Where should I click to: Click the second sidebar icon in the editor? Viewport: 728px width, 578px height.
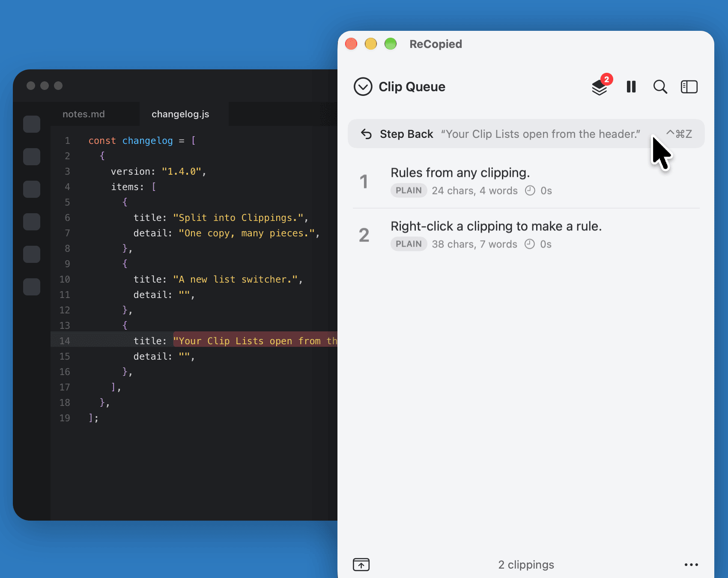[32, 157]
